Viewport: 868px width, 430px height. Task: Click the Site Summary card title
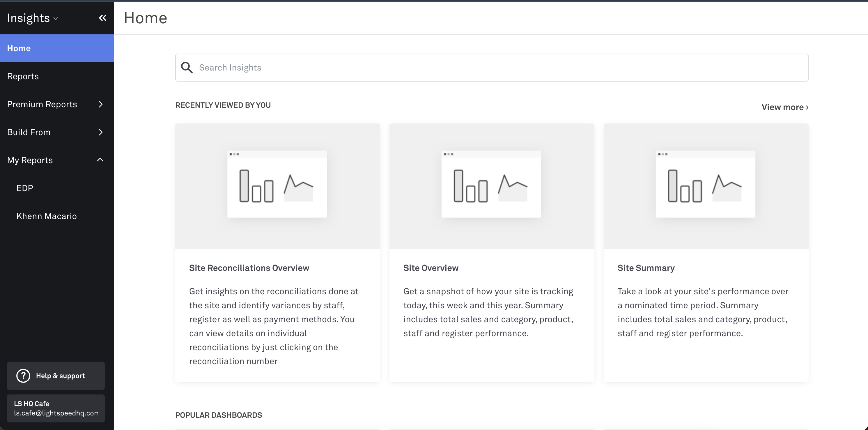(x=646, y=268)
